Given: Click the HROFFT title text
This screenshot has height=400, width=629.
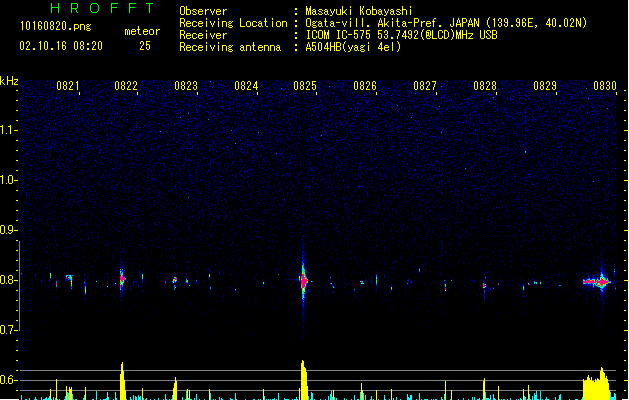Looking at the screenshot, I should click(102, 8).
